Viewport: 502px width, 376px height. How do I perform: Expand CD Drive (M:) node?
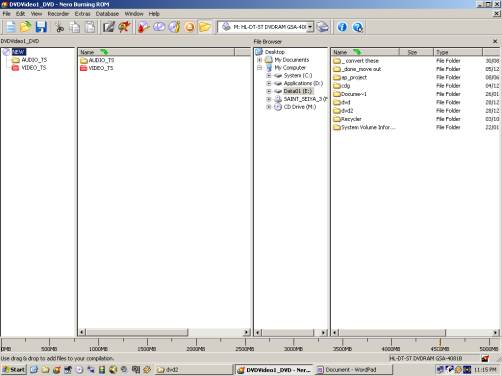(269, 107)
